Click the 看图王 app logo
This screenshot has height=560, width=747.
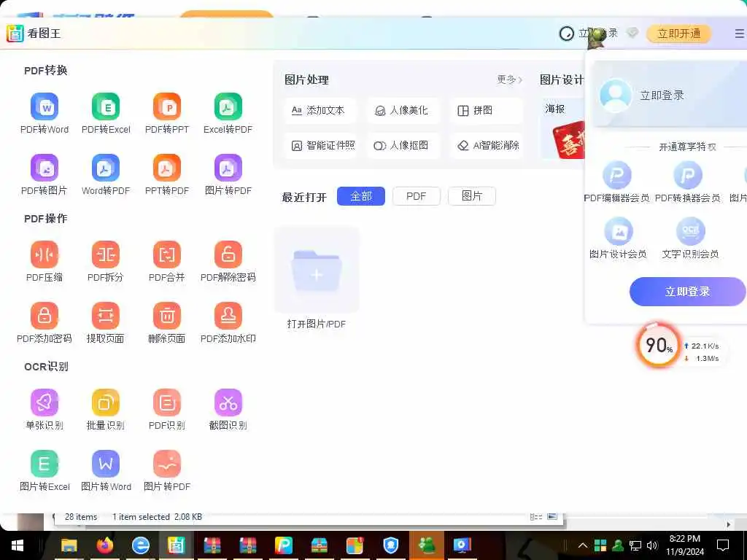pyautogui.click(x=15, y=34)
